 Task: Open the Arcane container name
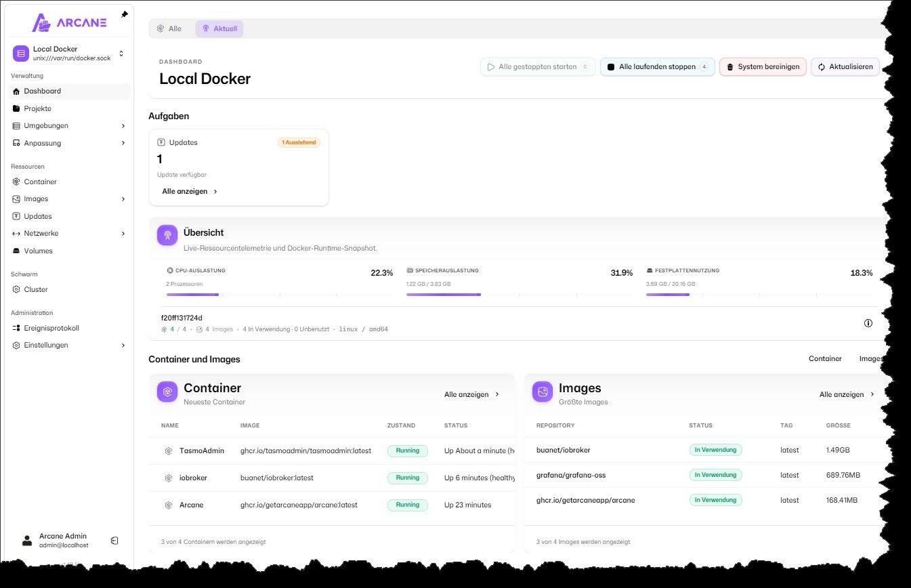[192, 505]
